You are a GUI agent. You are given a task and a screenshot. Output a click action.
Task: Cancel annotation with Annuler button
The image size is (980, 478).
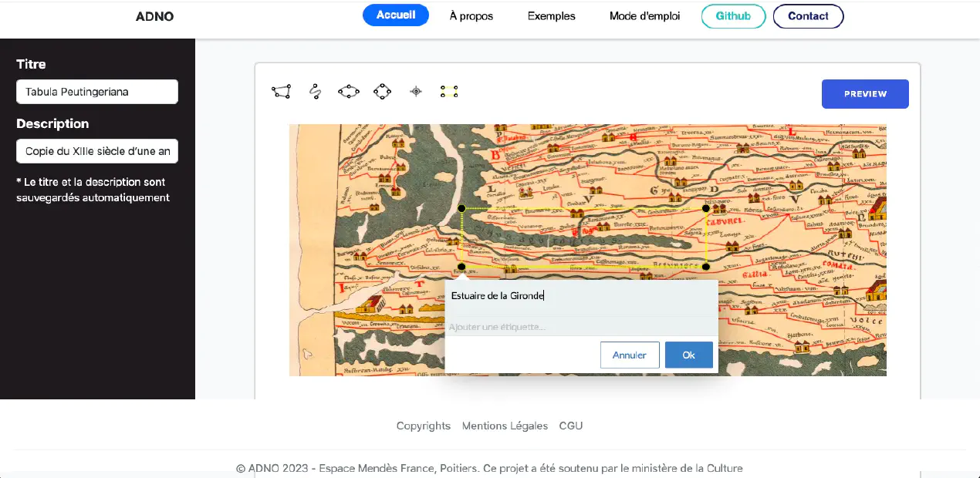[x=630, y=355]
